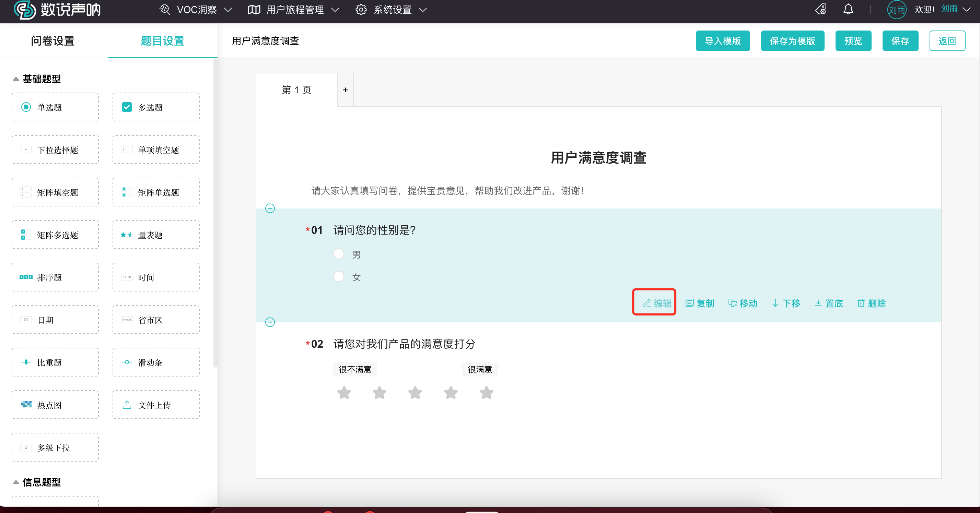This screenshot has width=980, height=513.
Task: Add a 矩阵多选题 question type
Action: point(55,235)
